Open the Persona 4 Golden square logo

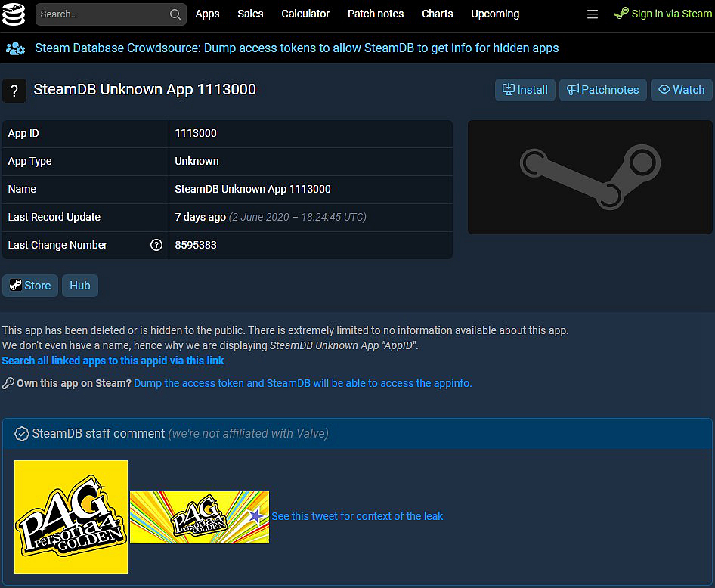pos(71,517)
